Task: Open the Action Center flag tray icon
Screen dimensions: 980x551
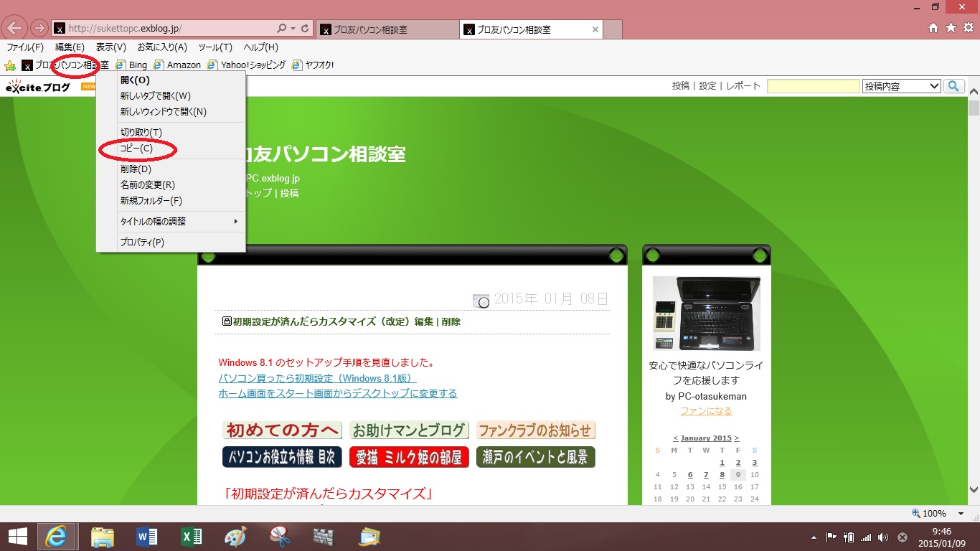Action: pyautogui.click(x=831, y=537)
